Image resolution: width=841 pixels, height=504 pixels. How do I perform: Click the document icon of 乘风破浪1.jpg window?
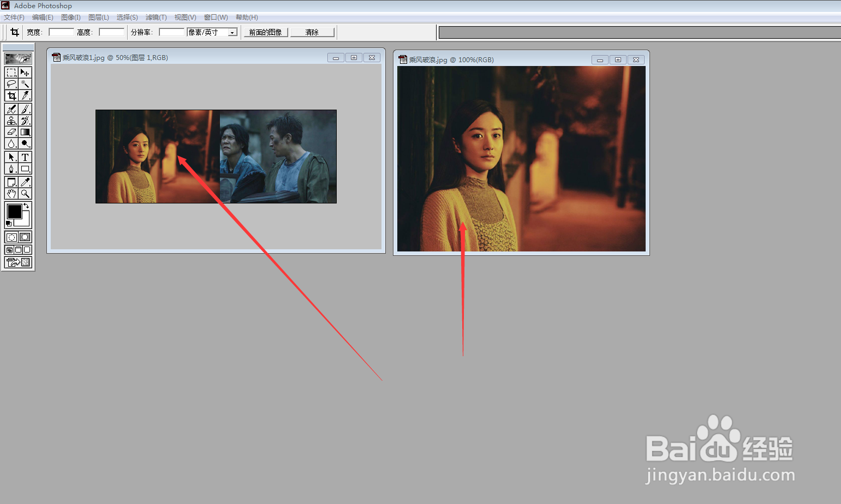[x=56, y=57]
